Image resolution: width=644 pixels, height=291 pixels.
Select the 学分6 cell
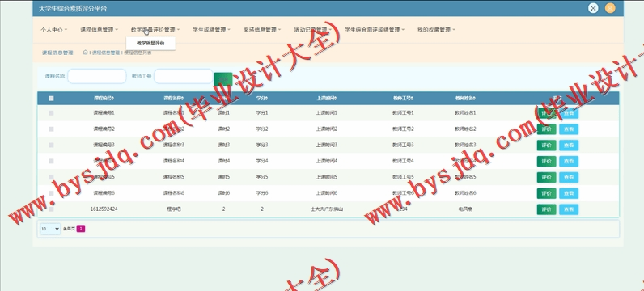262,193
